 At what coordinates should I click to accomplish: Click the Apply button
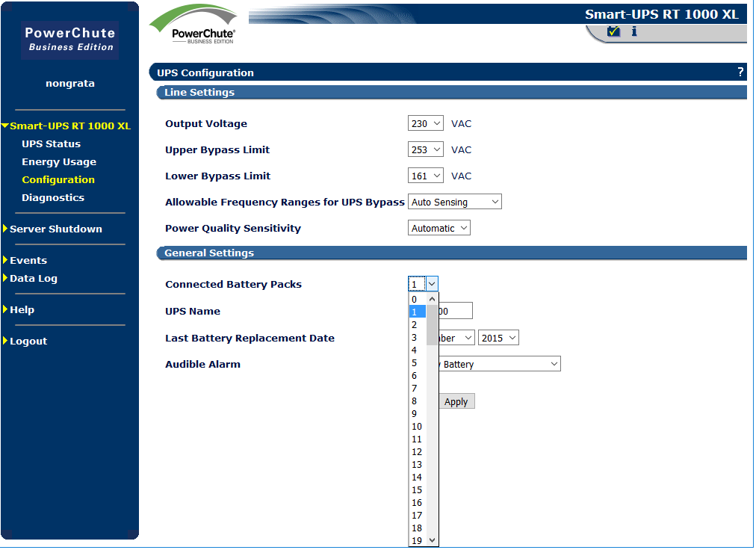(x=456, y=401)
